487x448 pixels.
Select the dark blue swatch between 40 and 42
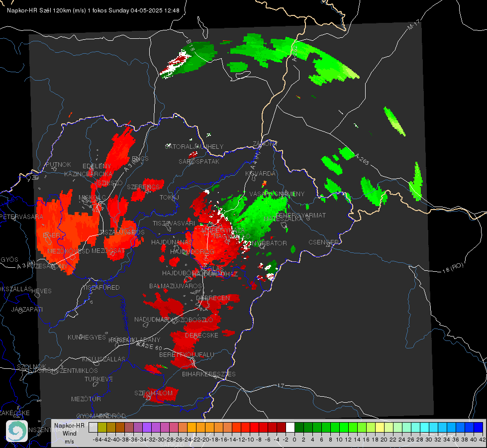(479, 427)
